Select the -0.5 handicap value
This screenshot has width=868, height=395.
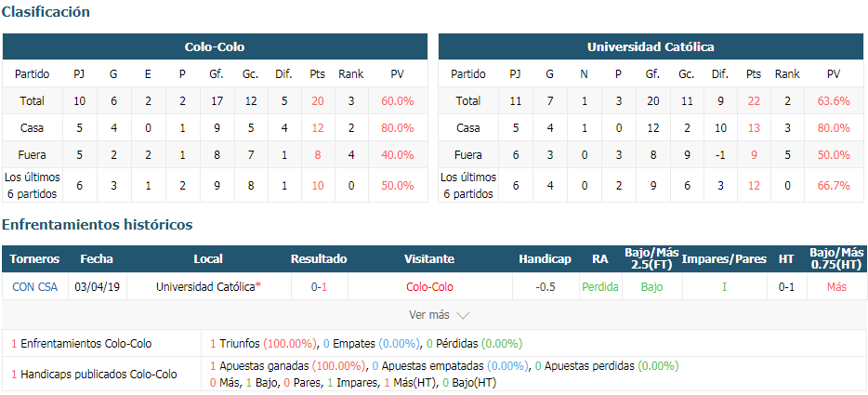click(546, 287)
